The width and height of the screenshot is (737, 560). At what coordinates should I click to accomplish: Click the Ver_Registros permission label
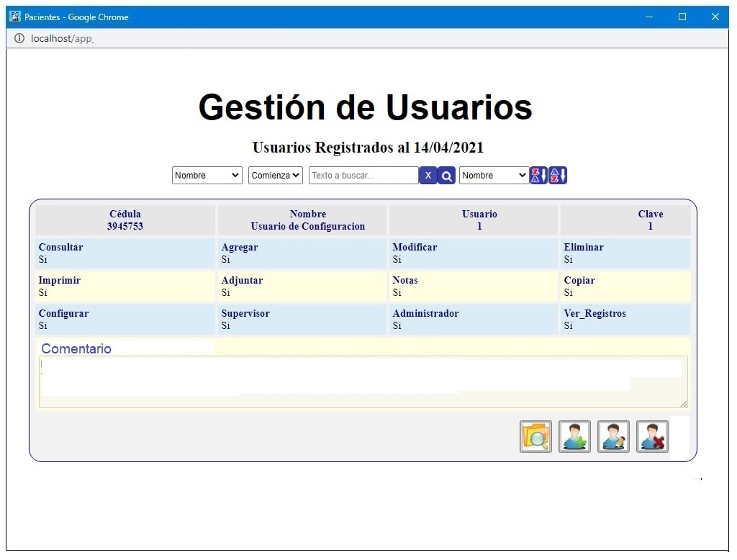pos(595,314)
